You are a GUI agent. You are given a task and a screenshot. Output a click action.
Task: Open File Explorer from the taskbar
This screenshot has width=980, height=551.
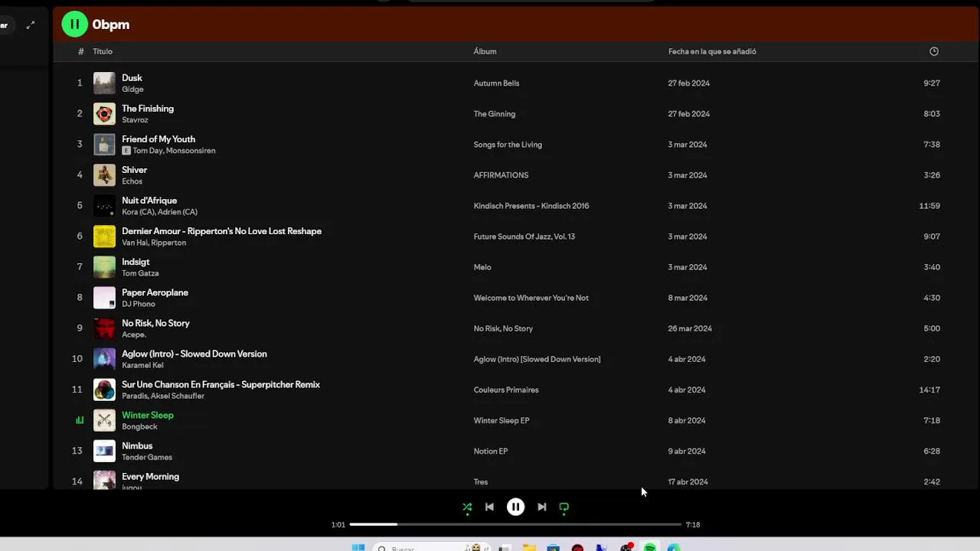pos(529,547)
